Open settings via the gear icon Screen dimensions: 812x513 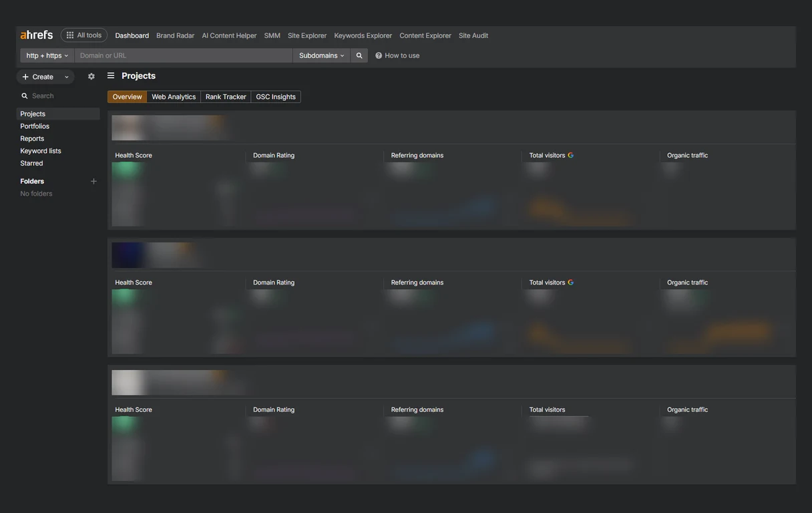(91, 77)
